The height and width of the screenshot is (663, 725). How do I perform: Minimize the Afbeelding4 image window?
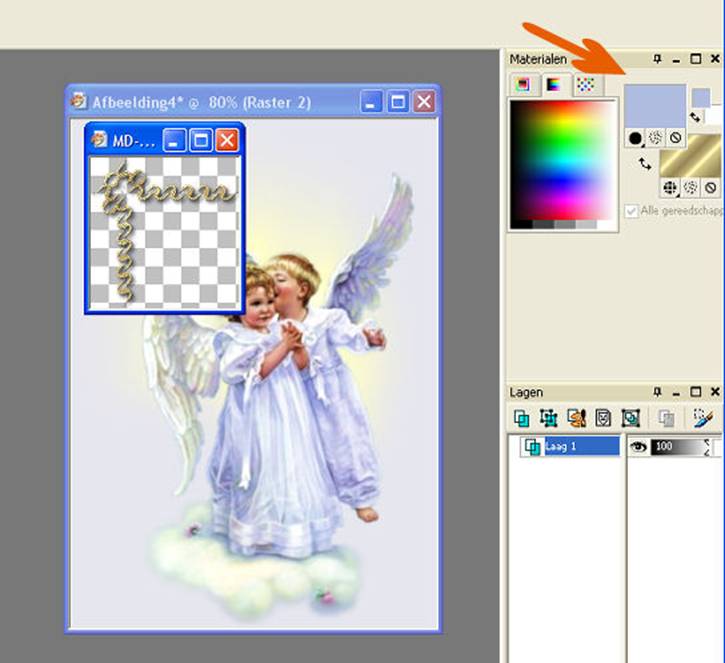pos(371,102)
